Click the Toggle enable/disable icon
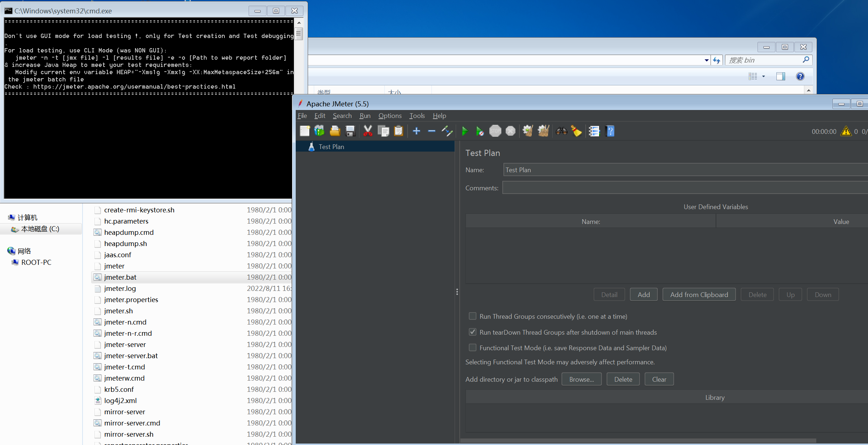Screen dimensions: 868x445 pyautogui.click(x=447, y=131)
